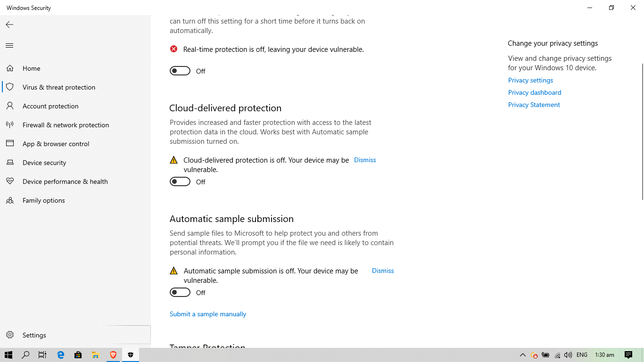Image resolution: width=644 pixels, height=362 pixels.
Task: Enable the Cloud-delivered protection toggle
Action: coord(180,181)
